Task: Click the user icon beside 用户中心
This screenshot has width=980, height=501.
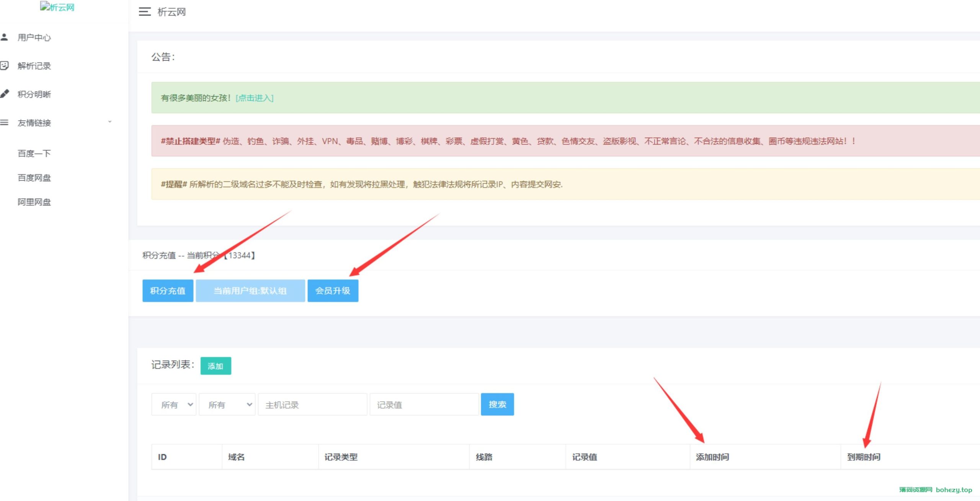Action: click(x=4, y=37)
